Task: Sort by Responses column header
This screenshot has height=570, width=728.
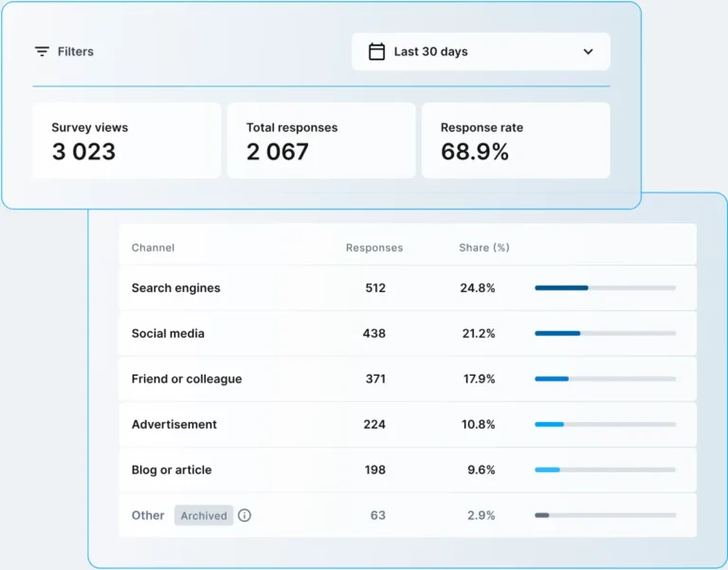Action: 374,248
